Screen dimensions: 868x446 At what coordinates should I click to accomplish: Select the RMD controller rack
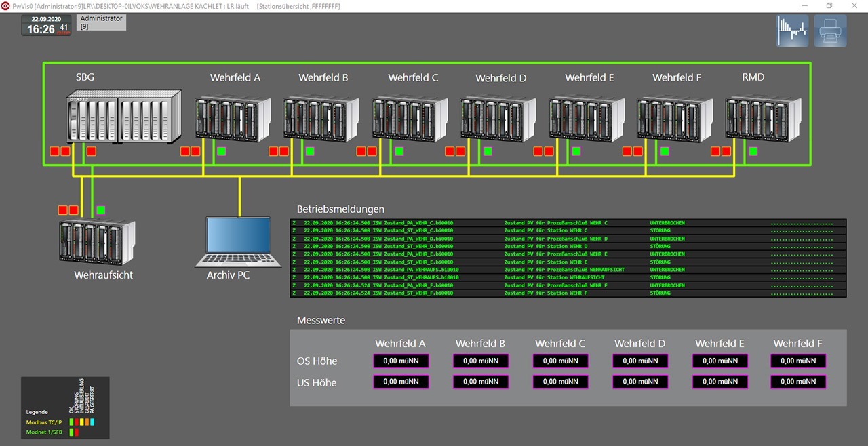coord(763,119)
